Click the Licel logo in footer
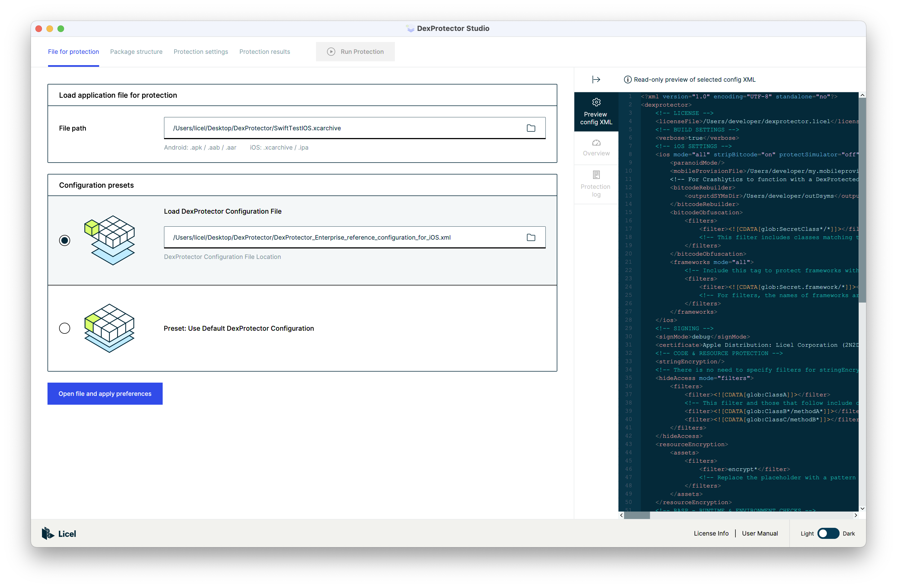 [x=59, y=533]
